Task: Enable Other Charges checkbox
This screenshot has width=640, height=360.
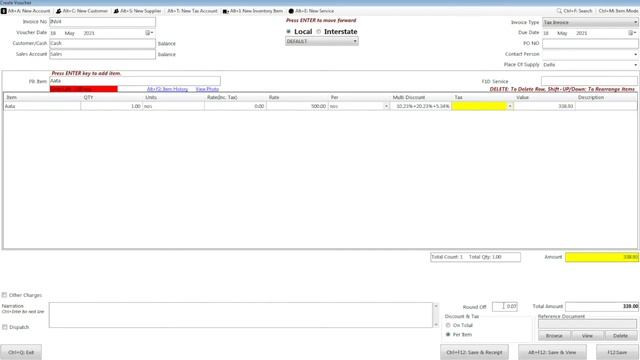Action: point(4,295)
